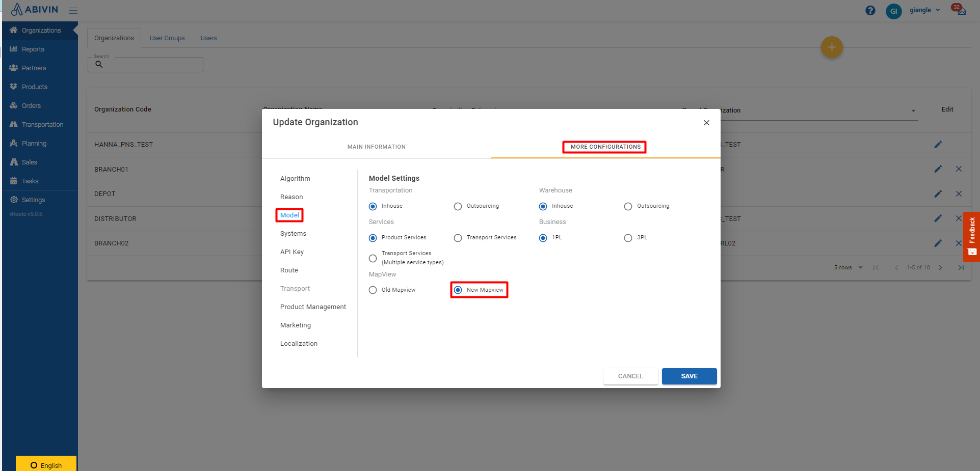Edit the DISTRIBUTOR organization
Viewport: 980px width, 471px height.
coord(938,218)
